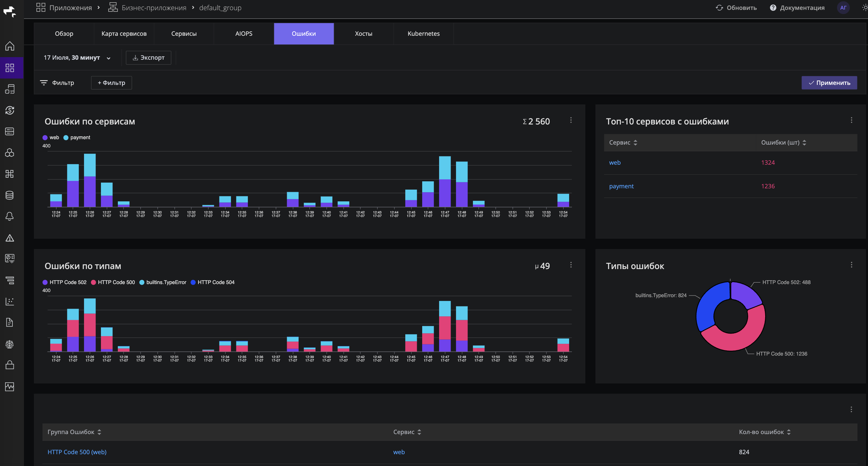Open the 17 Июля, 30 минут time dropdown
Viewport: 868px width, 466px height.
[x=77, y=57]
